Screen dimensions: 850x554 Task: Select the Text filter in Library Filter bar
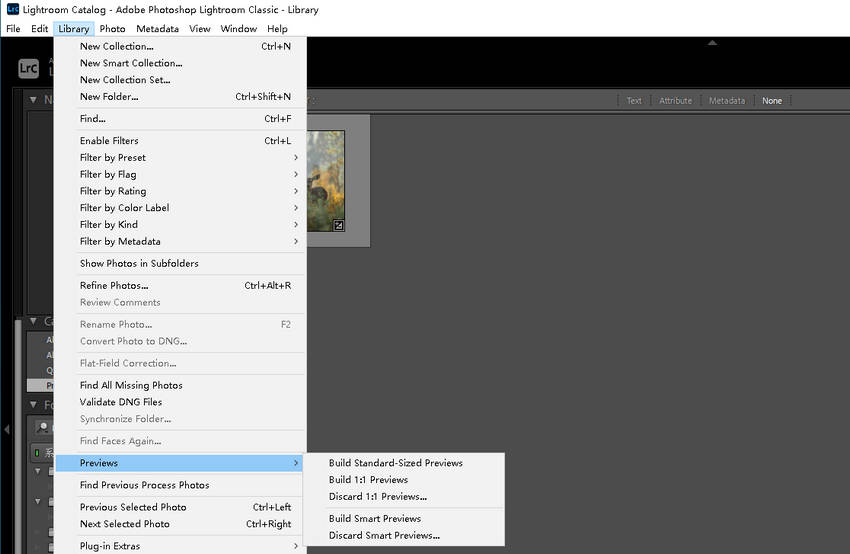point(634,101)
